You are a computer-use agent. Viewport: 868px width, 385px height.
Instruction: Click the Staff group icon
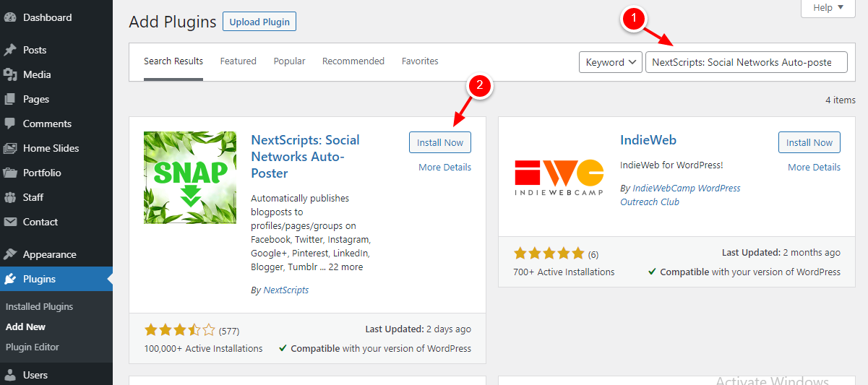pyautogui.click(x=10, y=197)
